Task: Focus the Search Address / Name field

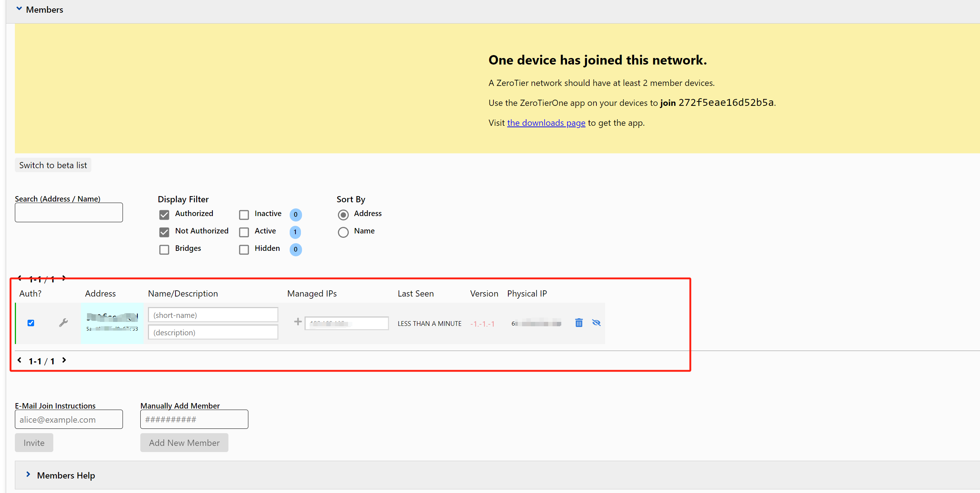Action: 69,212
